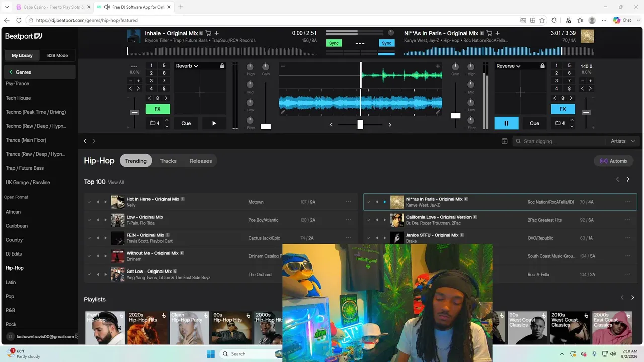Open the 90s West Coast Classics playlist
Image resolution: width=644 pixels, height=362 pixels.
527,327
